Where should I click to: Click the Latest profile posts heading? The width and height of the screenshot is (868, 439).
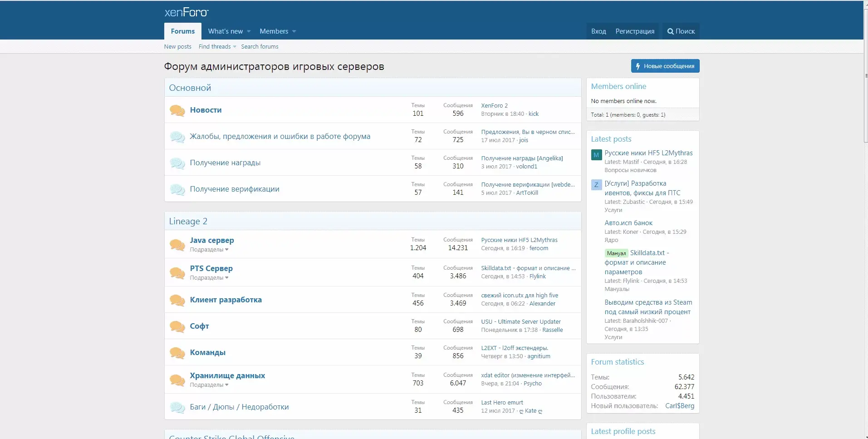click(623, 431)
